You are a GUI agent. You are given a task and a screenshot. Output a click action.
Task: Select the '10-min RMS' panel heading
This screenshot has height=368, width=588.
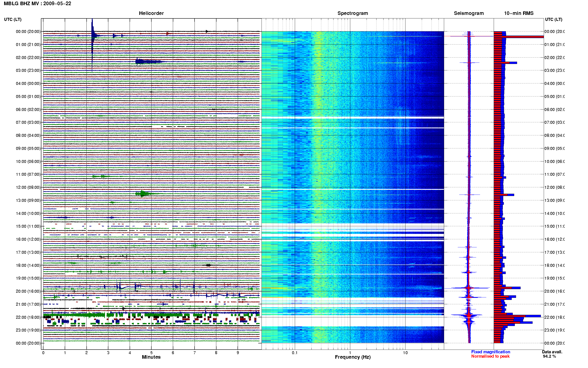(519, 13)
